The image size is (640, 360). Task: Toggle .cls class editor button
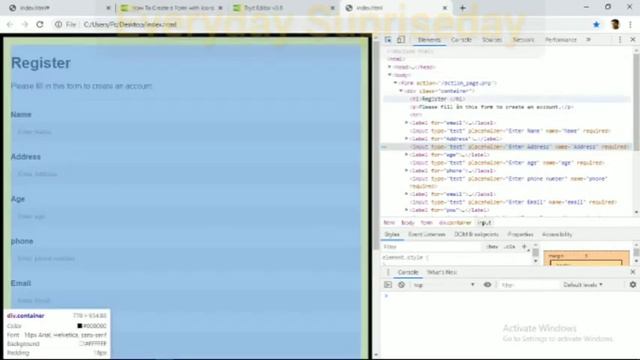(509, 247)
